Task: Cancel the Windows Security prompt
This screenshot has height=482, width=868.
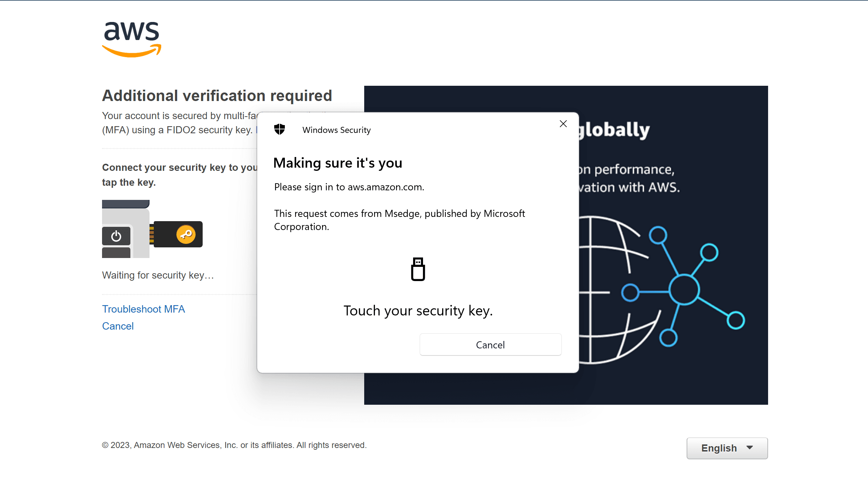Action: coord(490,344)
